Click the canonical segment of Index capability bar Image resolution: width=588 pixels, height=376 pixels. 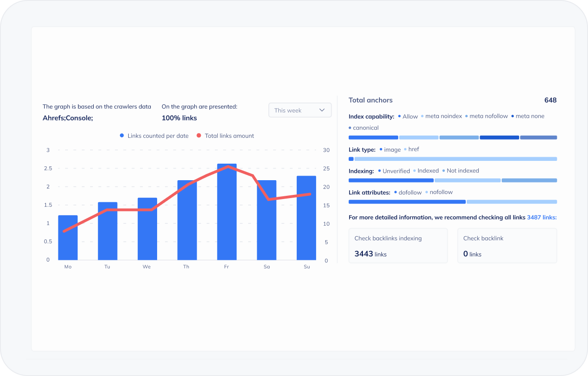(x=538, y=137)
